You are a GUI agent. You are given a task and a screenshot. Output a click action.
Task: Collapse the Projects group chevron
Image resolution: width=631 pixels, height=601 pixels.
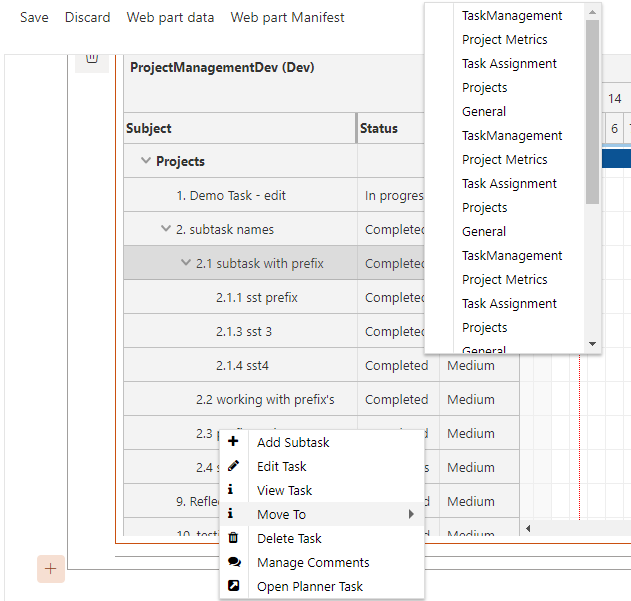[146, 161]
